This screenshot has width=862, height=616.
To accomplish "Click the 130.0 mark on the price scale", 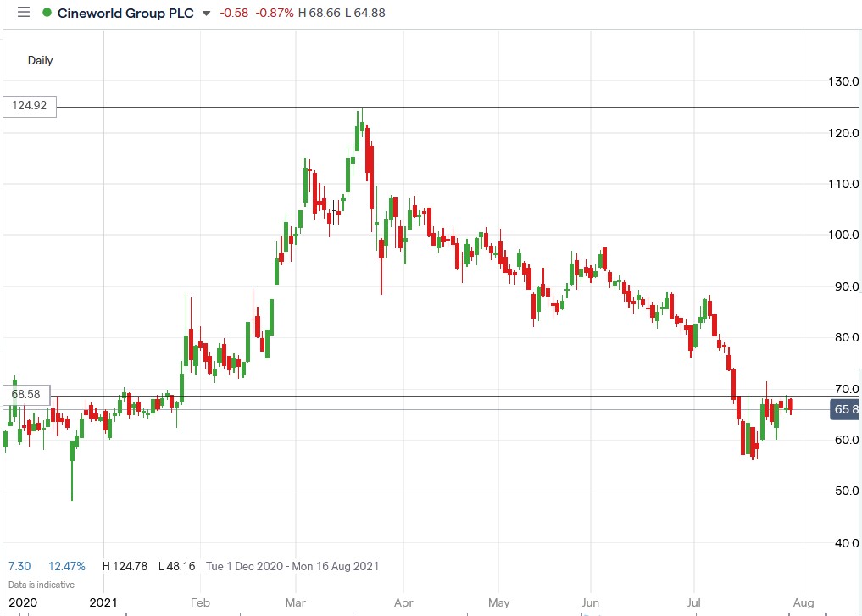I will (846, 82).
